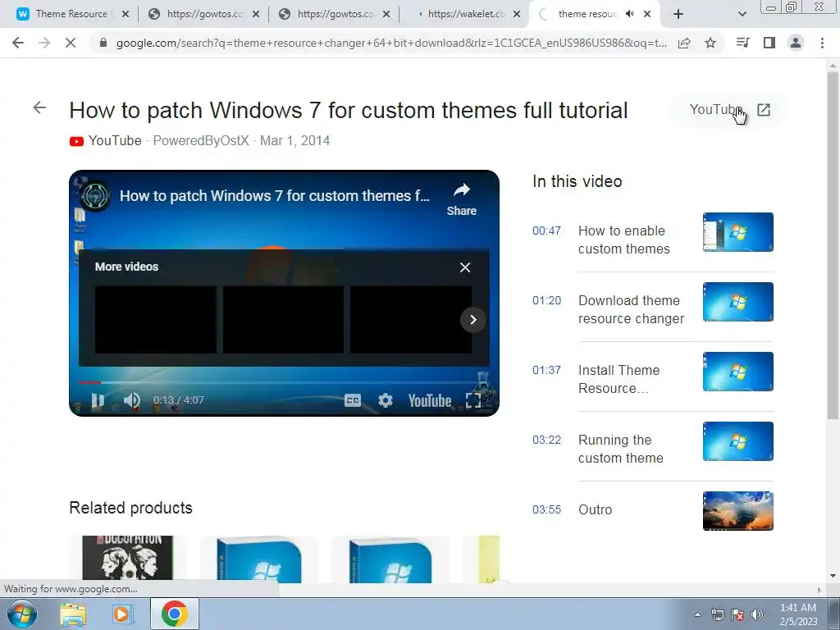This screenshot has height=630, width=840.
Task: Open second Related products Windows box
Action: [x=258, y=558]
